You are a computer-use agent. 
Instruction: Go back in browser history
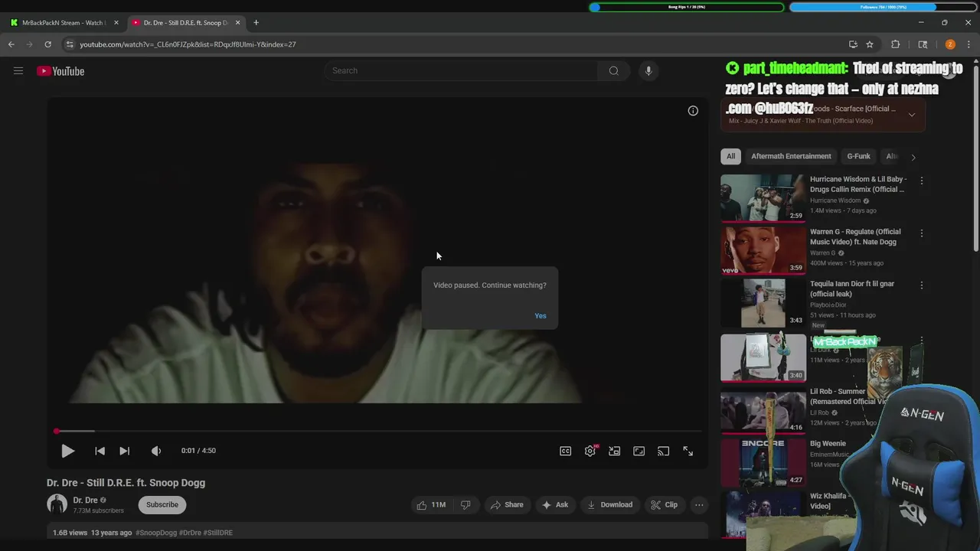click(11, 44)
